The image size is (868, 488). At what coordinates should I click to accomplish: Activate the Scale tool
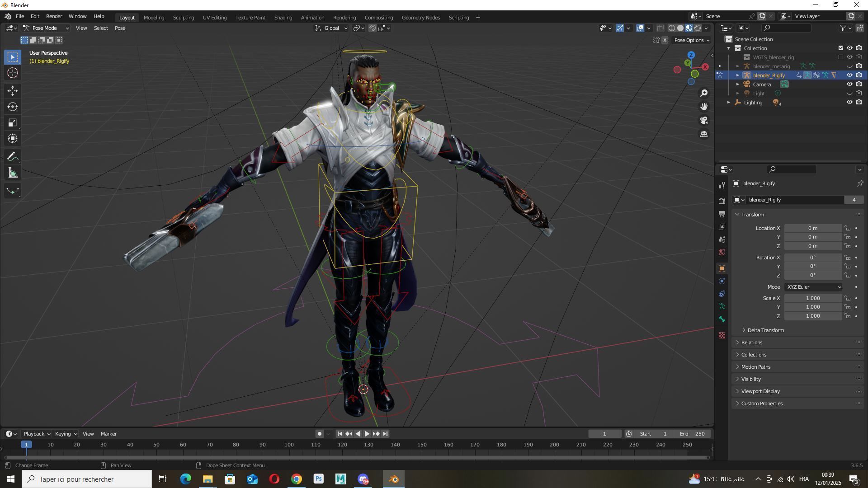(x=13, y=122)
